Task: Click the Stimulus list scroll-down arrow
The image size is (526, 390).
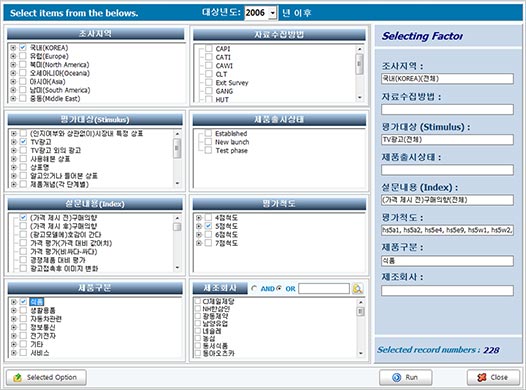Action: click(177, 183)
